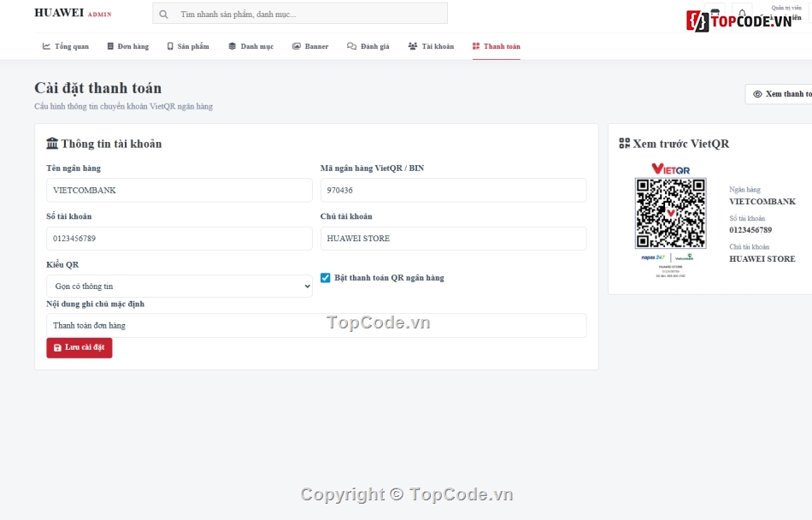Click the users icon beside Tài khoản
The width and height of the screenshot is (812, 520).
(x=413, y=46)
